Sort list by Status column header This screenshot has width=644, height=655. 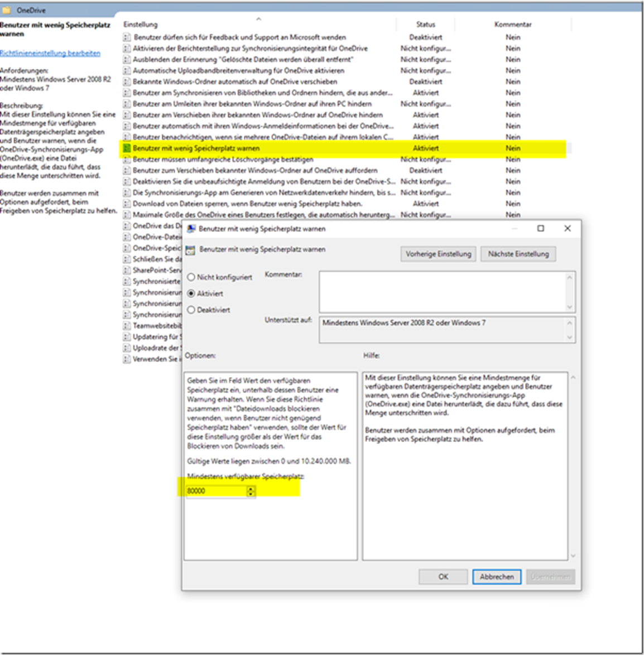[x=425, y=24]
